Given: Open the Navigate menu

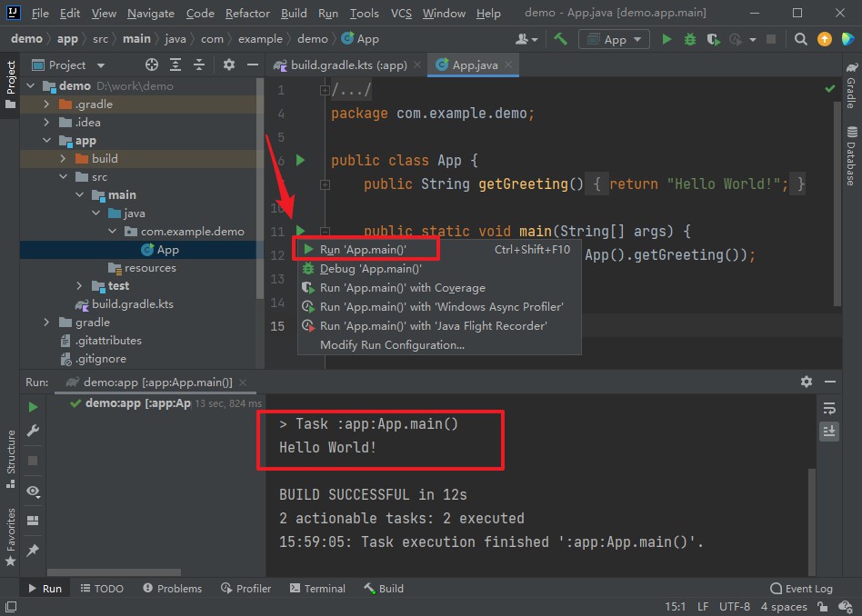Looking at the screenshot, I should pyautogui.click(x=151, y=14).
